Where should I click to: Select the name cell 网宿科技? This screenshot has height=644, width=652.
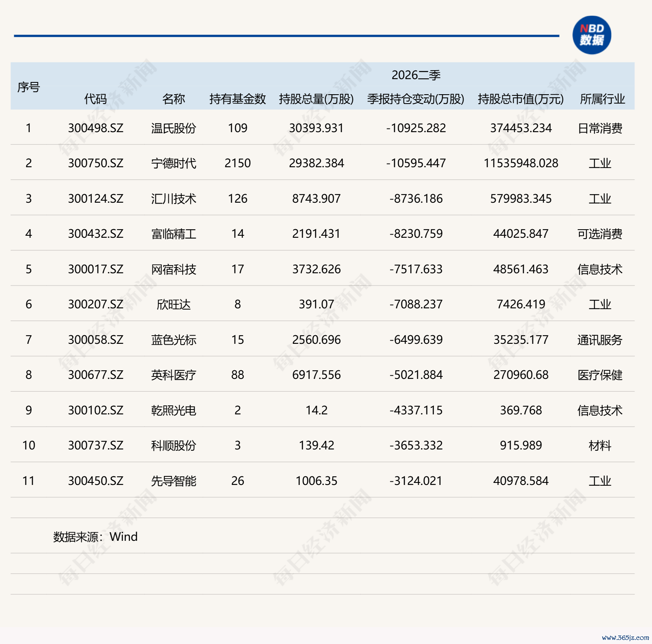click(174, 269)
